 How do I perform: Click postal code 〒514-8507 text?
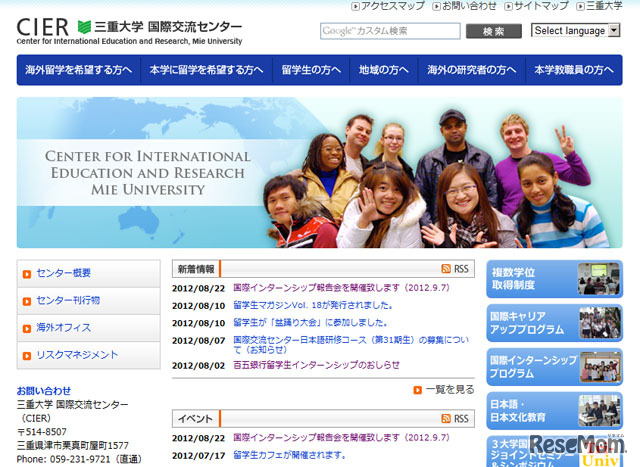pyautogui.click(x=42, y=432)
